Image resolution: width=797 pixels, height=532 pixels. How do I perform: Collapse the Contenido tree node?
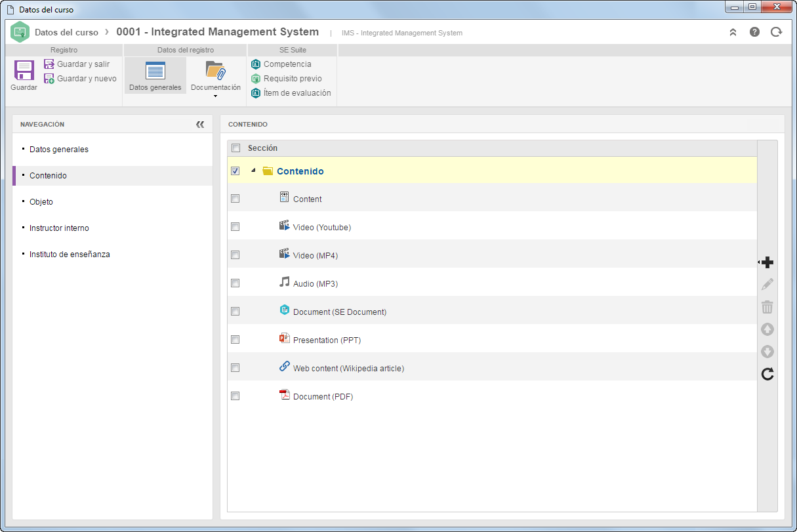[253, 171]
